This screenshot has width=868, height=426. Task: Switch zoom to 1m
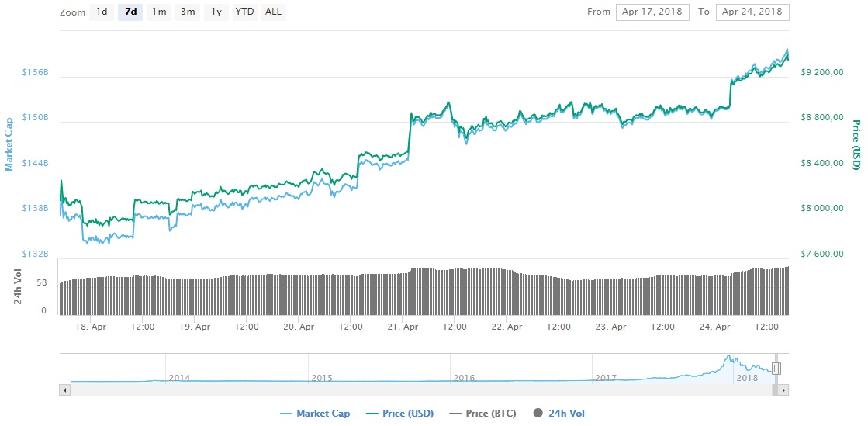159,12
